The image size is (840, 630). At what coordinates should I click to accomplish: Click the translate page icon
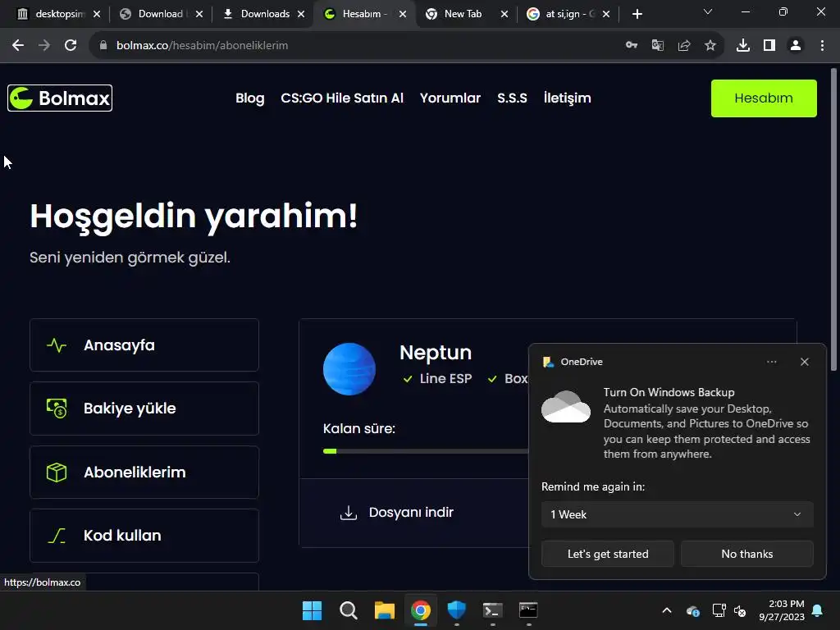click(x=658, y=46)
